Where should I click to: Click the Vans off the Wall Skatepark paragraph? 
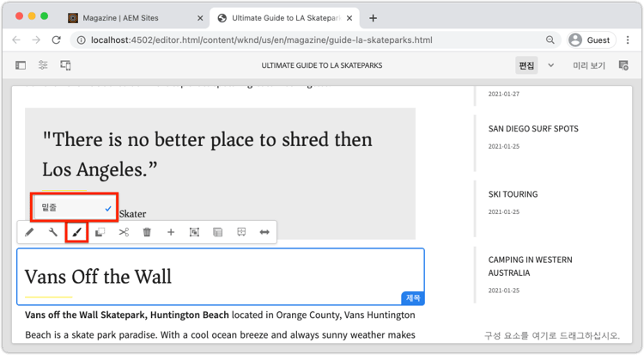point(220,325)
